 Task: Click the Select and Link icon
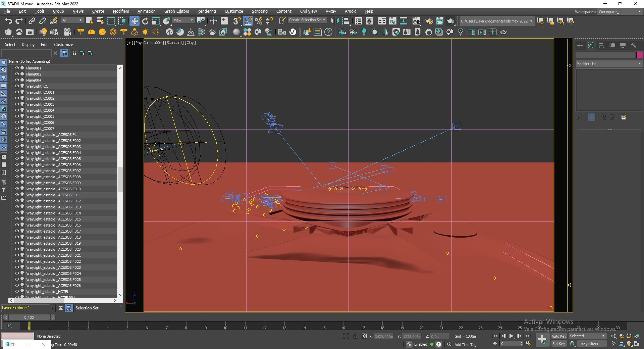pos(32,21)
